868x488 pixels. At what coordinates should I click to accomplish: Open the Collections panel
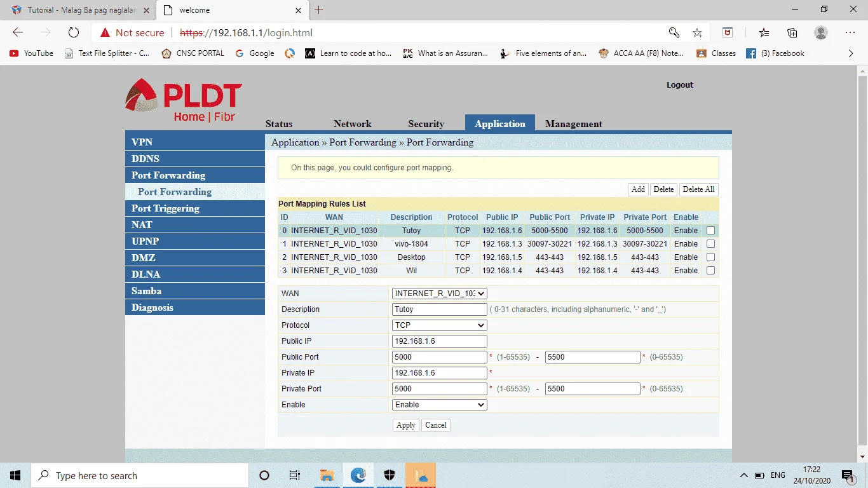[x=792, y=32]
